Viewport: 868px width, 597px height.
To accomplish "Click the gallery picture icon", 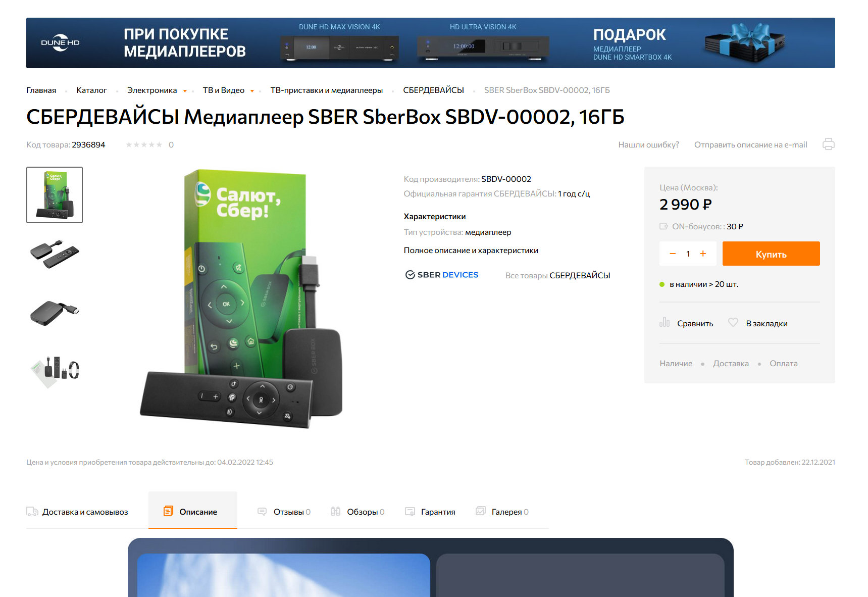I will [x=481, y=511].
